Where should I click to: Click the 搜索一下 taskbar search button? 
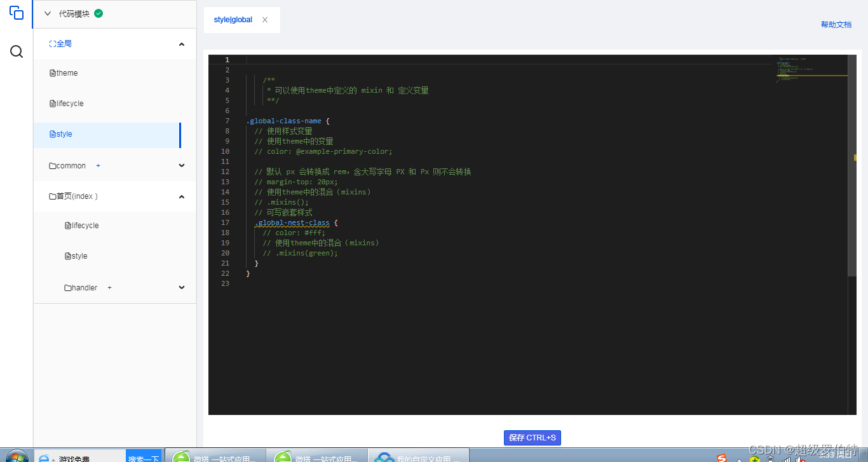coord(144,457)
